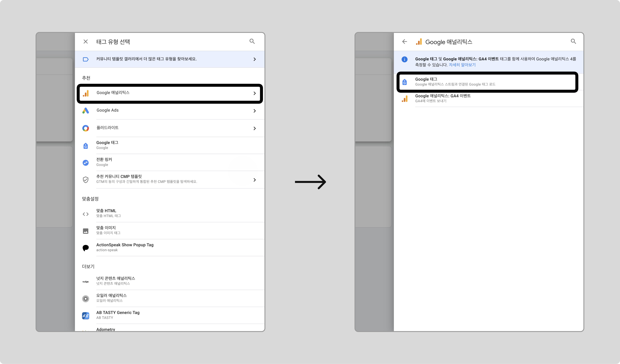Click the 맞춤 HTML code brackets icon

(x=86, y=214)
